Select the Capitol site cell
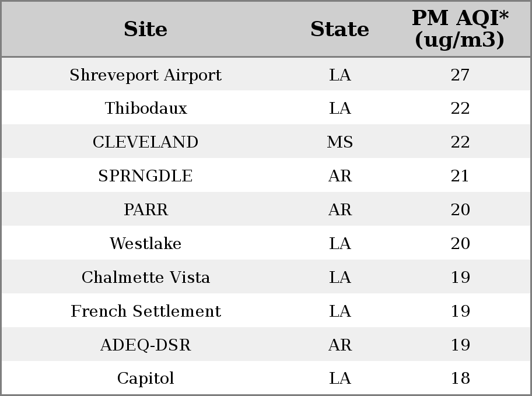 [x=146, y=378]
